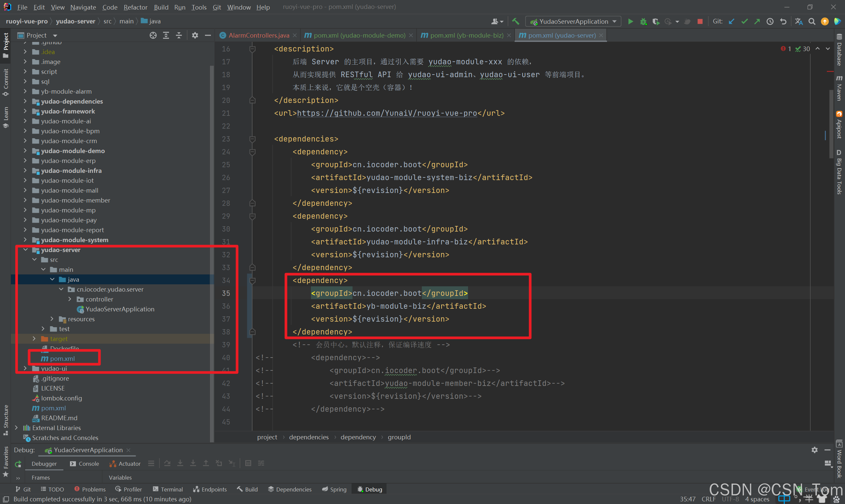Fold the dependencies block at line 23
Screen dimensions: 845x504
coord(253,139)
